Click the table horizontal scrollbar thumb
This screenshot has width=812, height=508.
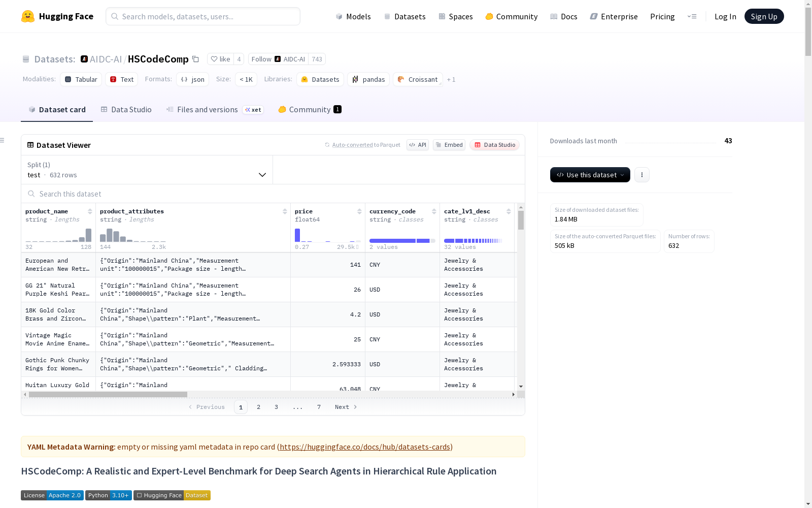pos(108,394)
